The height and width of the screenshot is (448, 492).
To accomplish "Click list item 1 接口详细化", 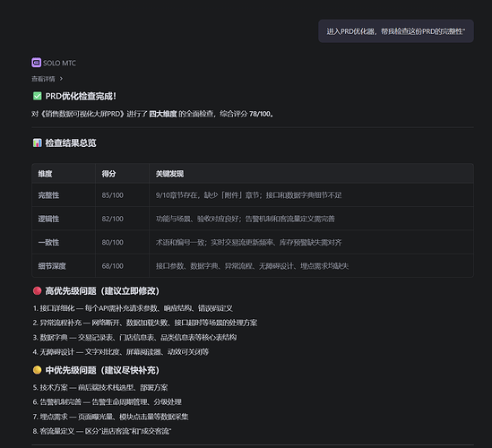I will point(133,308).
